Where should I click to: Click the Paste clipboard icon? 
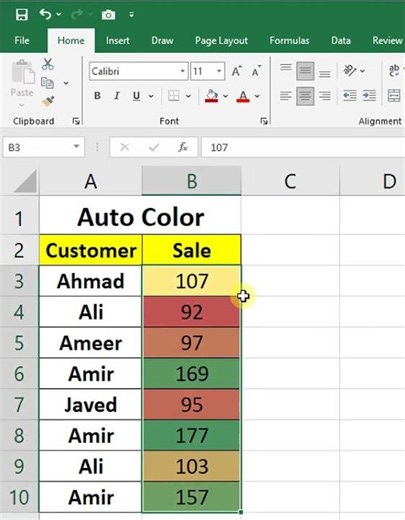pyautogui.click(x=23, y=72)
